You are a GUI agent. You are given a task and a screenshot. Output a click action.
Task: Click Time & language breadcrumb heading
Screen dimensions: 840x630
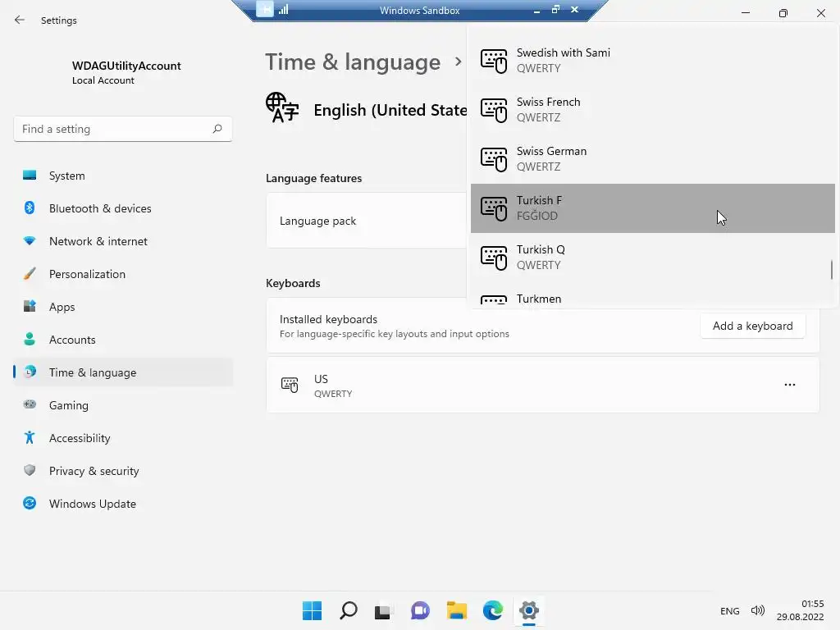[353, 62]
